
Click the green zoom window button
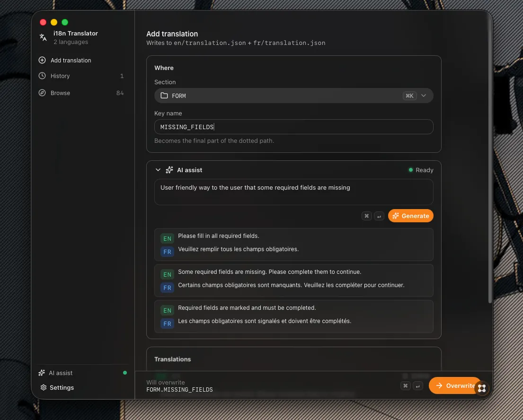(x=65, y=22)
